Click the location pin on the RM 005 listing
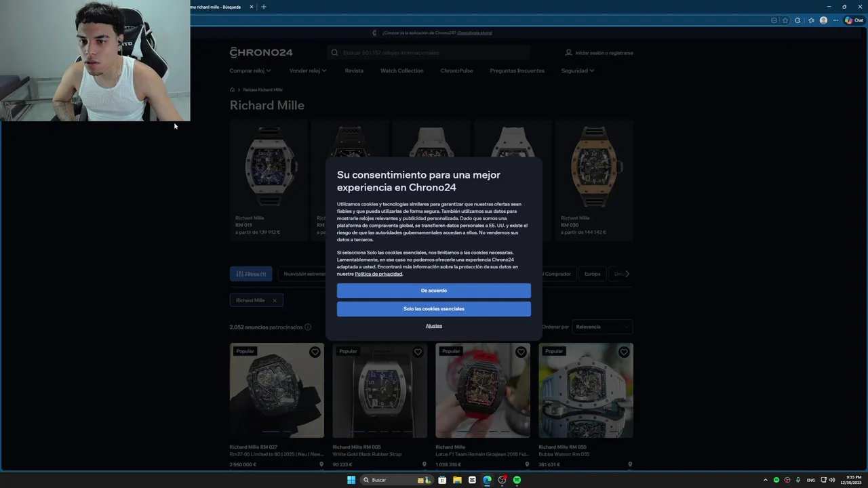The image size is (868, 488). click(x=425, y=465)
